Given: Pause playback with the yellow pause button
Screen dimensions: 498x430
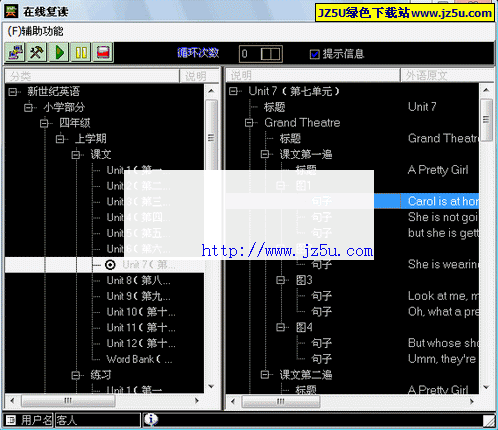Looking at the screenshot, I should tap(81, 53).
